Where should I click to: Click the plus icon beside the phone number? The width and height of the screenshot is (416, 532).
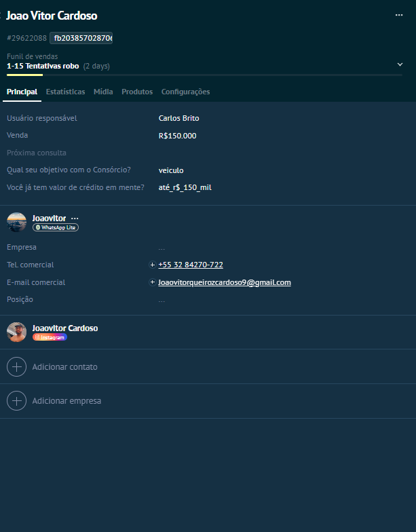pyautogui.click(x=152, y=265)
